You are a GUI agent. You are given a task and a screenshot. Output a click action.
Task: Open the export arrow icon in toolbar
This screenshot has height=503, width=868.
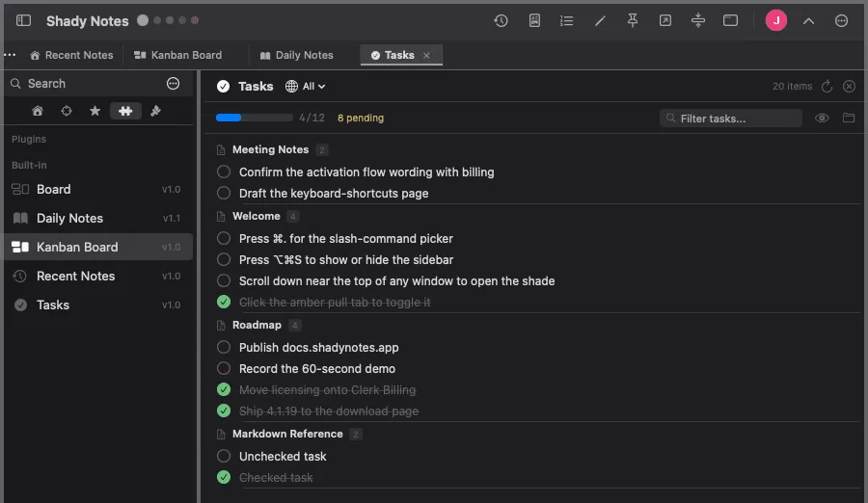[x=665, y=20]
